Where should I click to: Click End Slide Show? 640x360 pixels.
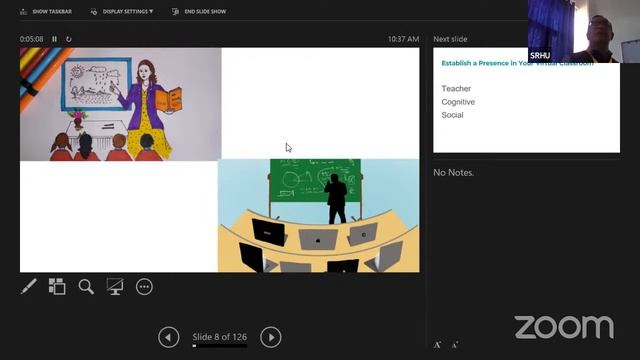point(199,11)
